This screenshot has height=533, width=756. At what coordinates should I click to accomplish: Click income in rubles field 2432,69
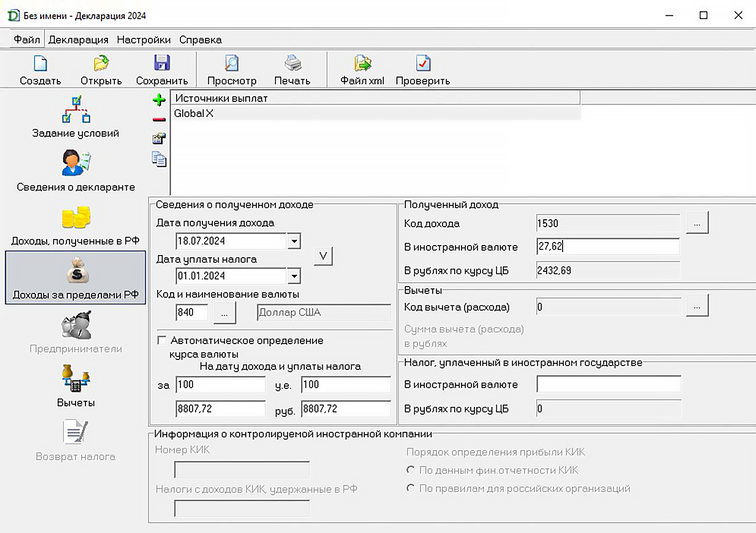[x=608, y=270]
